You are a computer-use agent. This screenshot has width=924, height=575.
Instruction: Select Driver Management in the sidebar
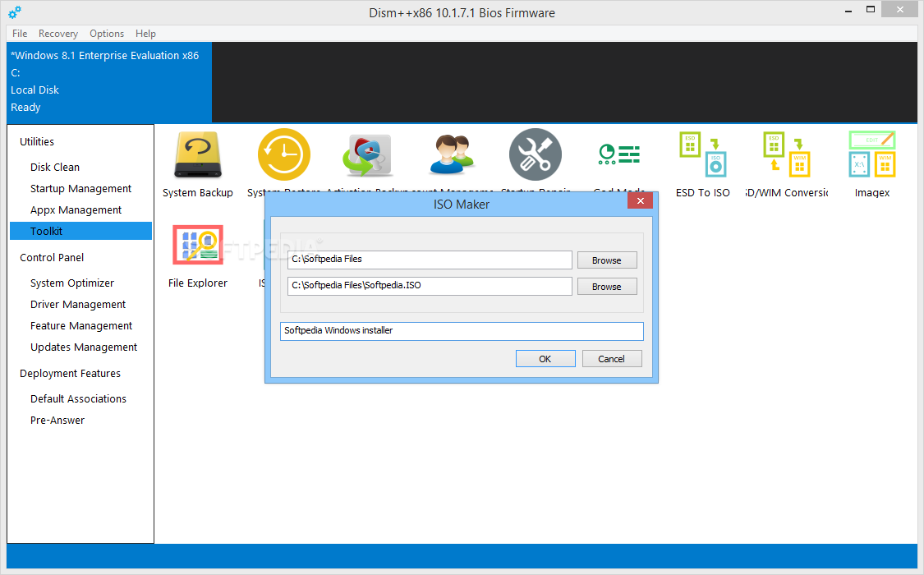[78, 305]
